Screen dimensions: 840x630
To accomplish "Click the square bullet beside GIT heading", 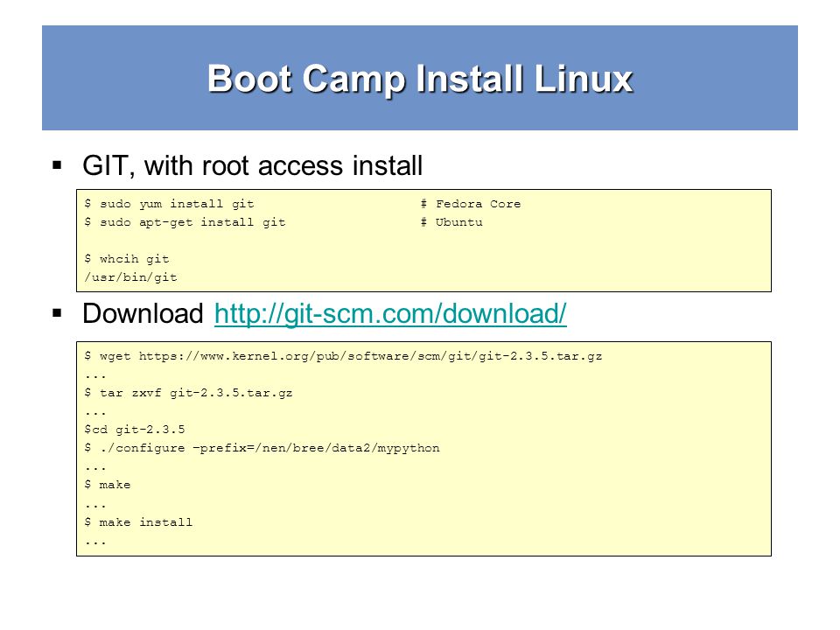I will [58, 165].
